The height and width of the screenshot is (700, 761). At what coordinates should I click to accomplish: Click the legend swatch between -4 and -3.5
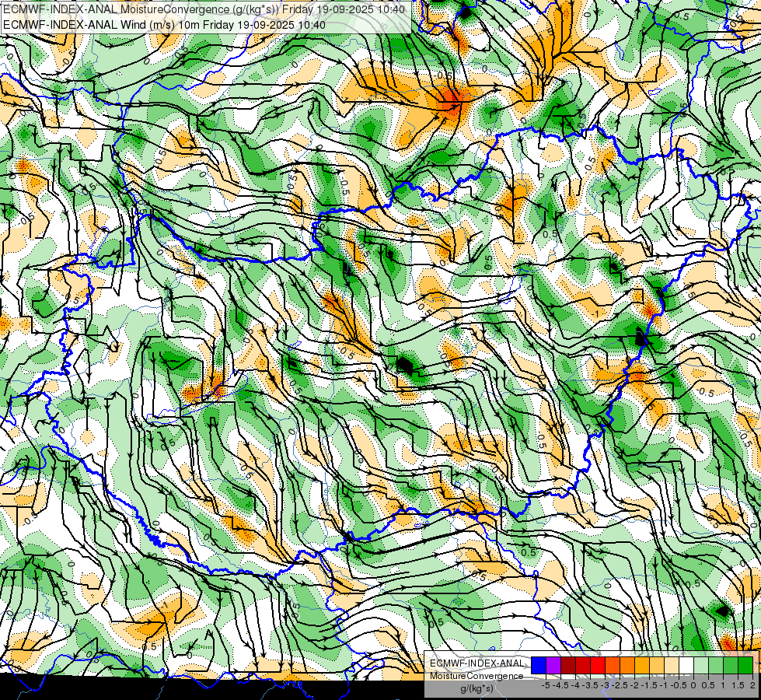click(x=583, y=666)
